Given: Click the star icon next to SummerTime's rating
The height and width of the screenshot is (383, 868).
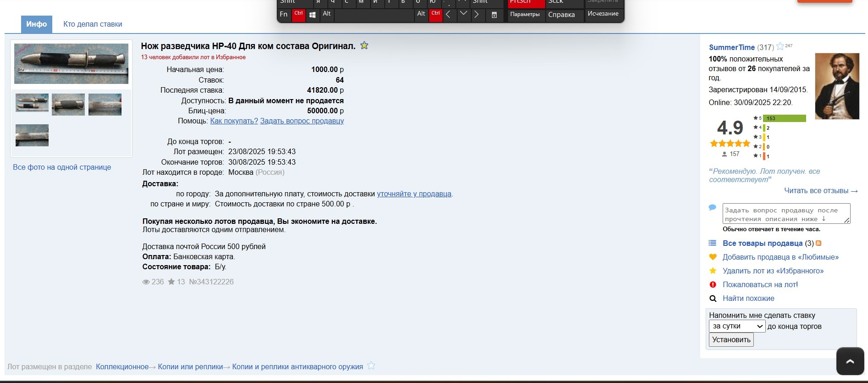Looking at the screenshot, I should coord(780,46).
